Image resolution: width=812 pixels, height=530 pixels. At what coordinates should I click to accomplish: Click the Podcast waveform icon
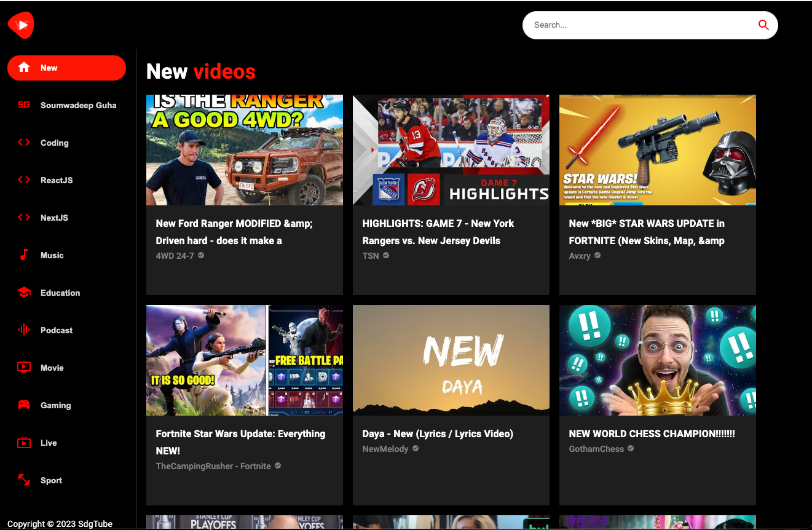tap(24, 330)
